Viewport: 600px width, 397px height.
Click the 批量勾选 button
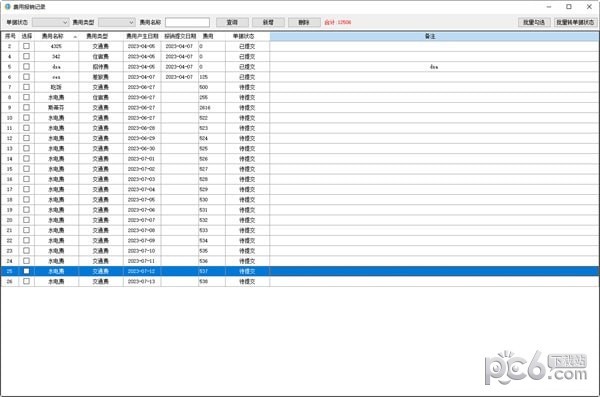tap(534, 23)
